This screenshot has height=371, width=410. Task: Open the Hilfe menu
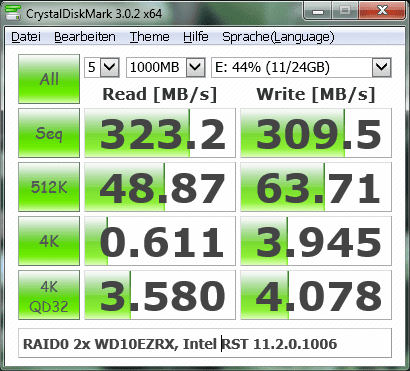(x=196, y=37)
